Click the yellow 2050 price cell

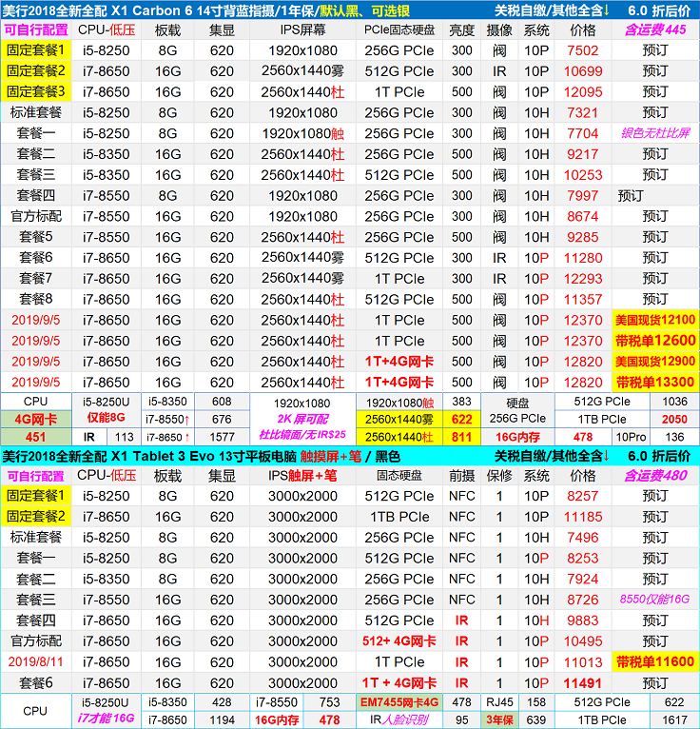pyautogui.click(x=674, y=419)
